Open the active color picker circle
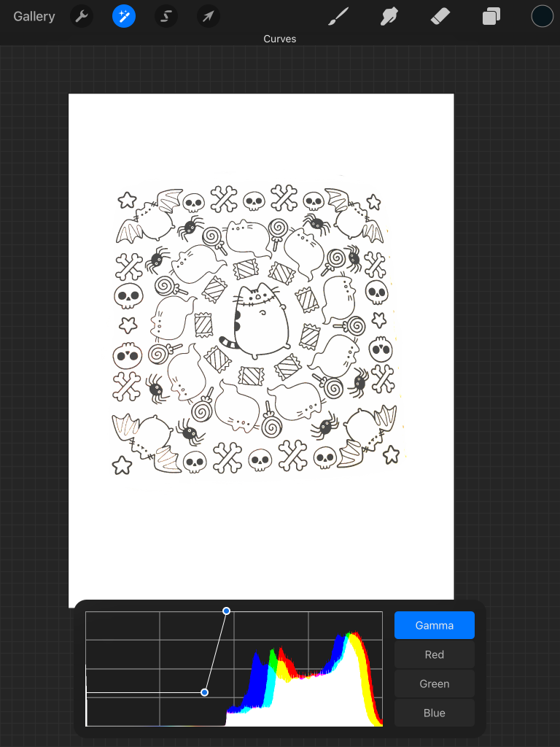This screenshot has width=560, height=747. click(542, 16)
